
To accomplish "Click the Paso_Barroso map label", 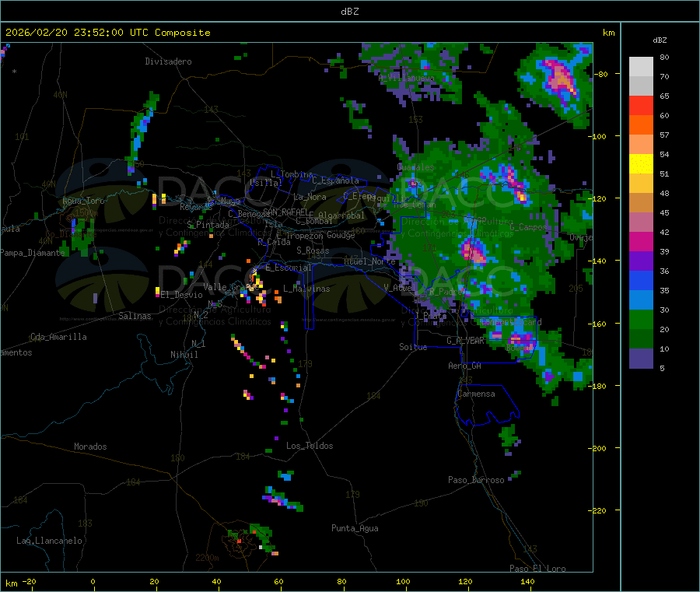I will [x=476, y=480].
